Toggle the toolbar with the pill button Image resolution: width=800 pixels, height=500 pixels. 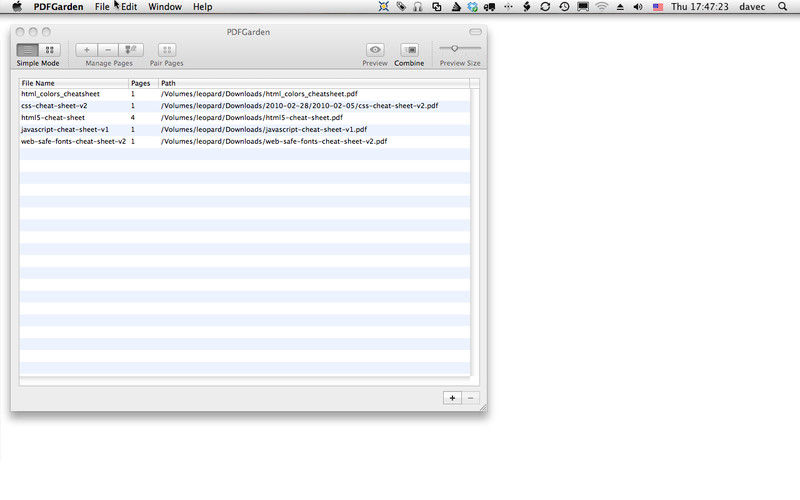click(x=476, y=32)
